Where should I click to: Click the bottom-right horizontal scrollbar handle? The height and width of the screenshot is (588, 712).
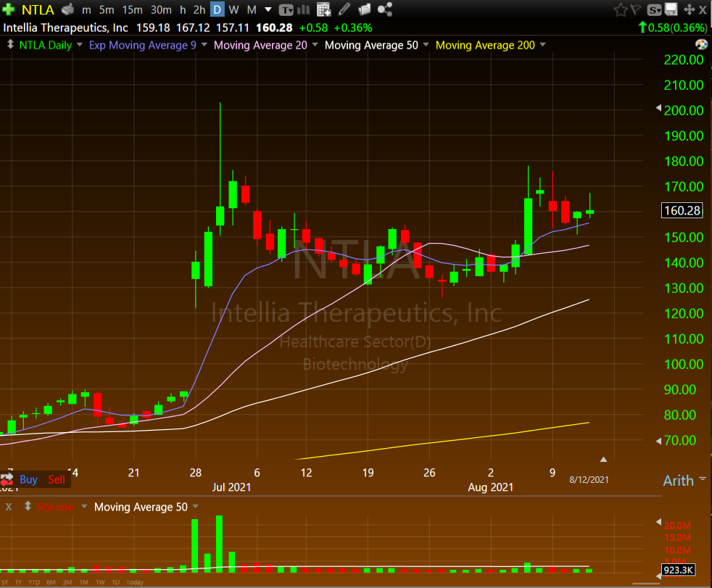[646, 584]
